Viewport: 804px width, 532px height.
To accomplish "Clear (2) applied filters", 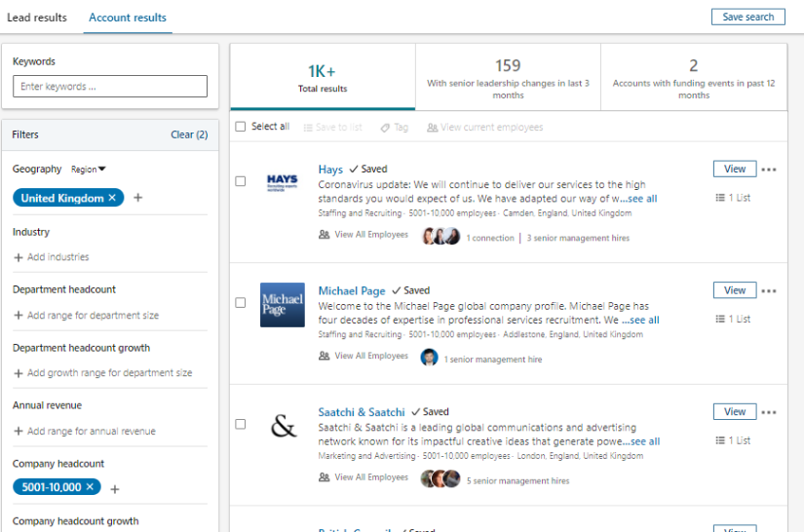I will (189, 134).
